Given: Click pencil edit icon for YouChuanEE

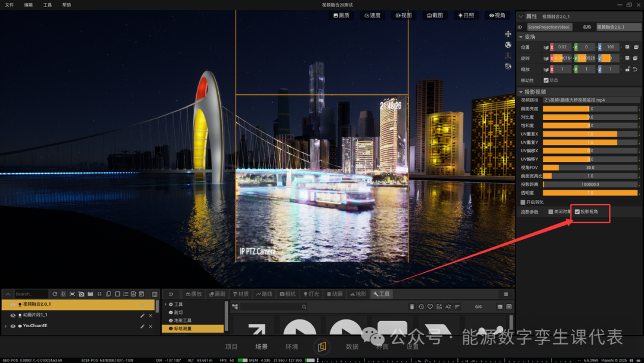Looking at the screenshot, I should [142, 326].
